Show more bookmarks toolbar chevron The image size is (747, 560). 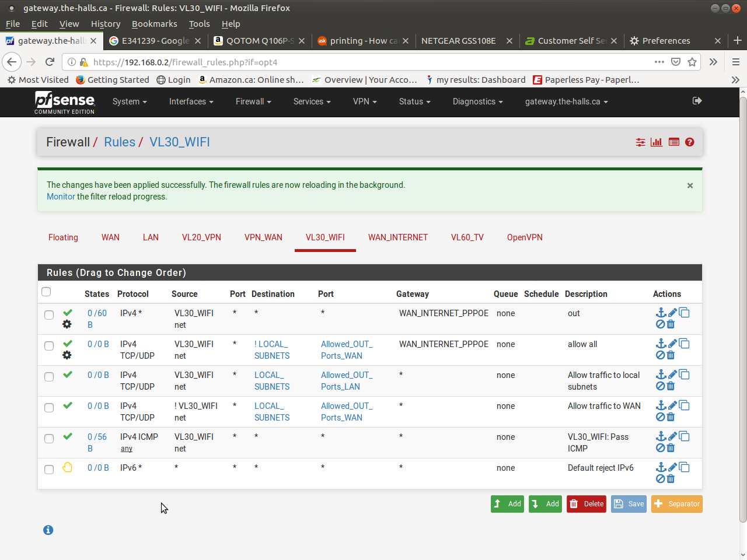click(x=735, y=80)
